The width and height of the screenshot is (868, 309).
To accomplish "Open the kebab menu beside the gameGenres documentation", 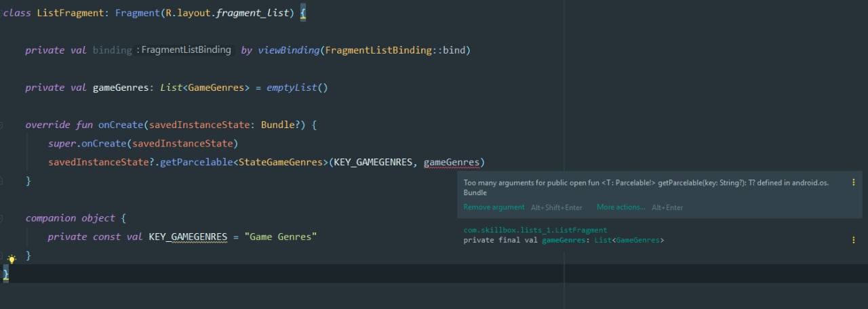I will (853, 240).
